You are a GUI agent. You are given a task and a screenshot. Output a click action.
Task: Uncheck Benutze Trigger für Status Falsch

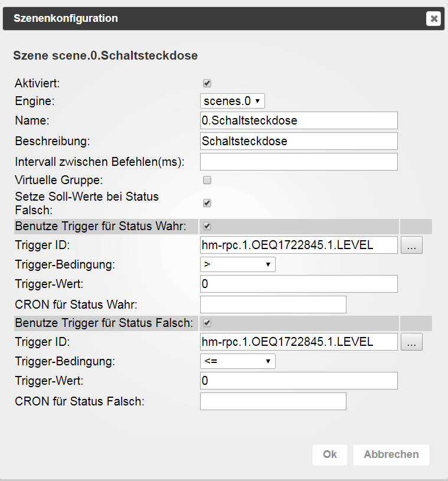point(207,323)
